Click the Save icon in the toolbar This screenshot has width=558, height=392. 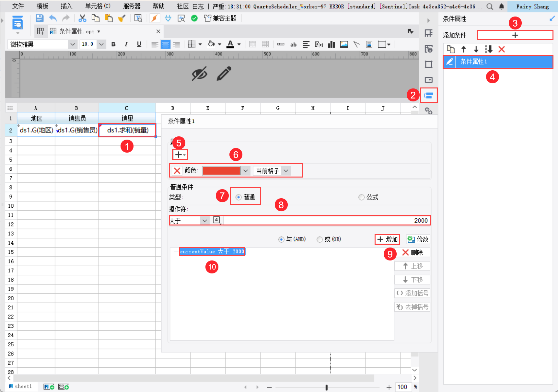[x=39, y=18]
